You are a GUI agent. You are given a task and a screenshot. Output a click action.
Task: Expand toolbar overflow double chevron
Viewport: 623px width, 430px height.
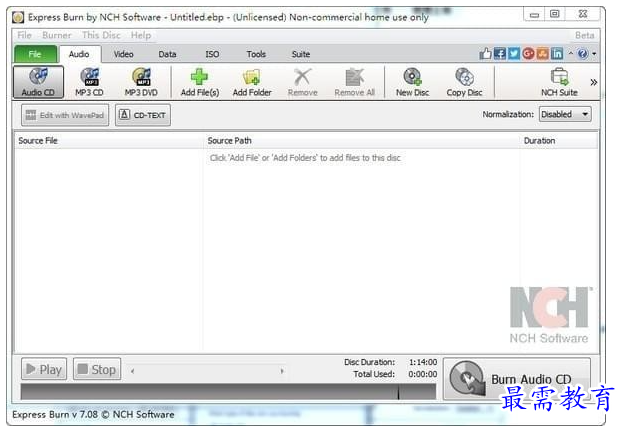point(594,82)
